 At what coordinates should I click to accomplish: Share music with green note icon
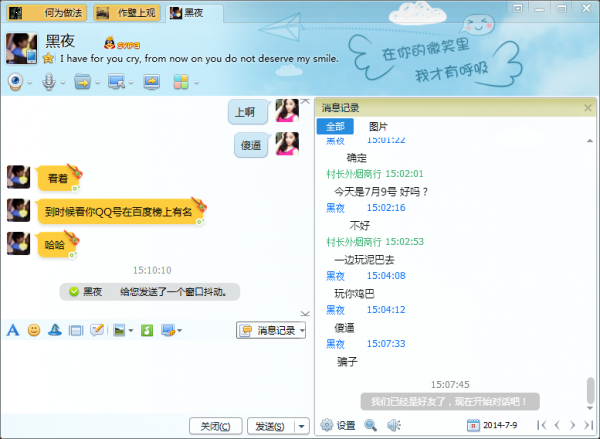click(147, 330)
